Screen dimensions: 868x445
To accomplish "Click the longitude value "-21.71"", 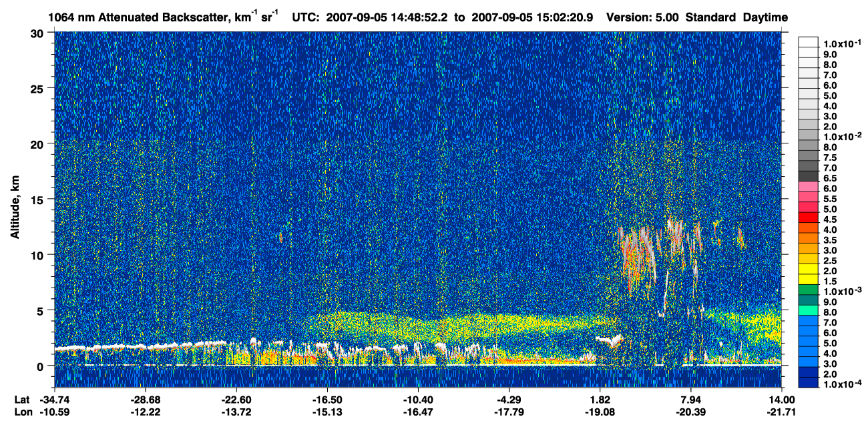I will [781, 412].
